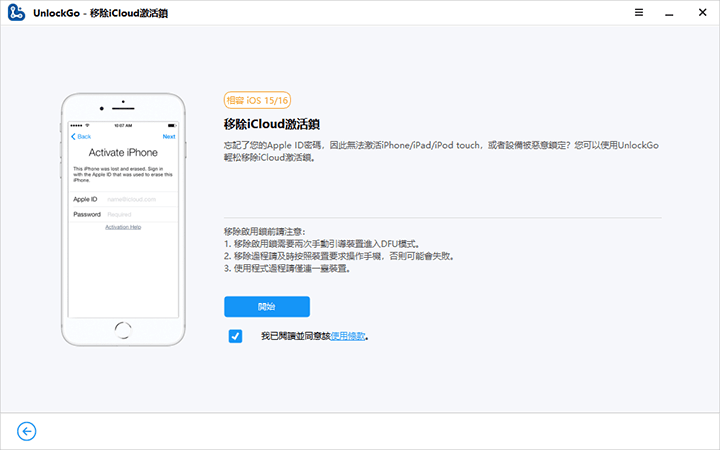Click the 移除iCloud激活鎖 heading
720x450 pixels.
point(272,124)
